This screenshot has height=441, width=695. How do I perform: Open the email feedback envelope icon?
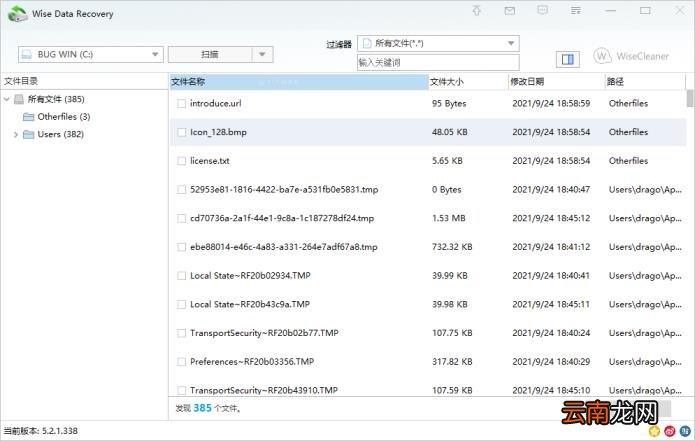[x=510, y=11]
